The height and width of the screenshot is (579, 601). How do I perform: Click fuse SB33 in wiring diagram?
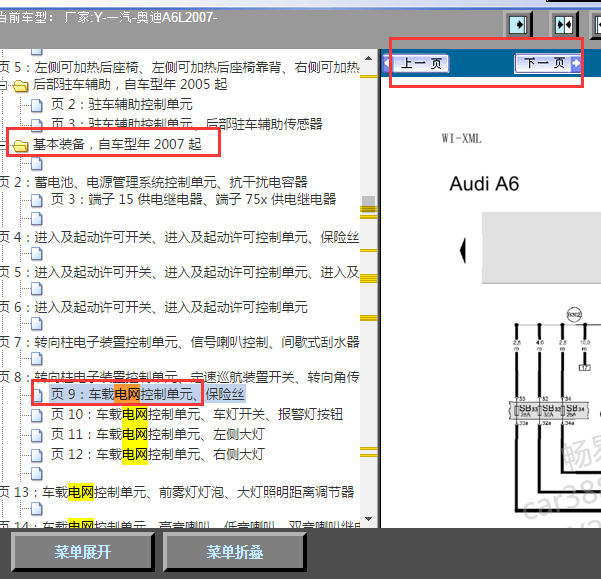525,410
